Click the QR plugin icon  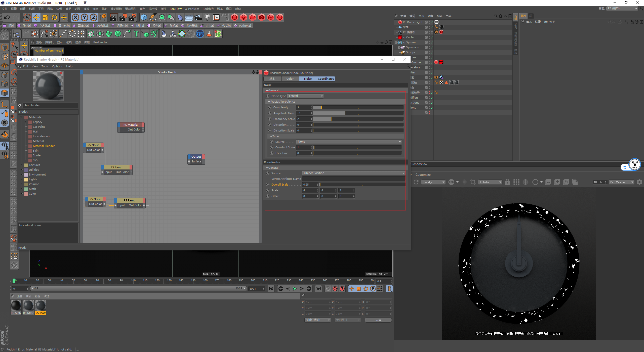(x=200, y=34)
